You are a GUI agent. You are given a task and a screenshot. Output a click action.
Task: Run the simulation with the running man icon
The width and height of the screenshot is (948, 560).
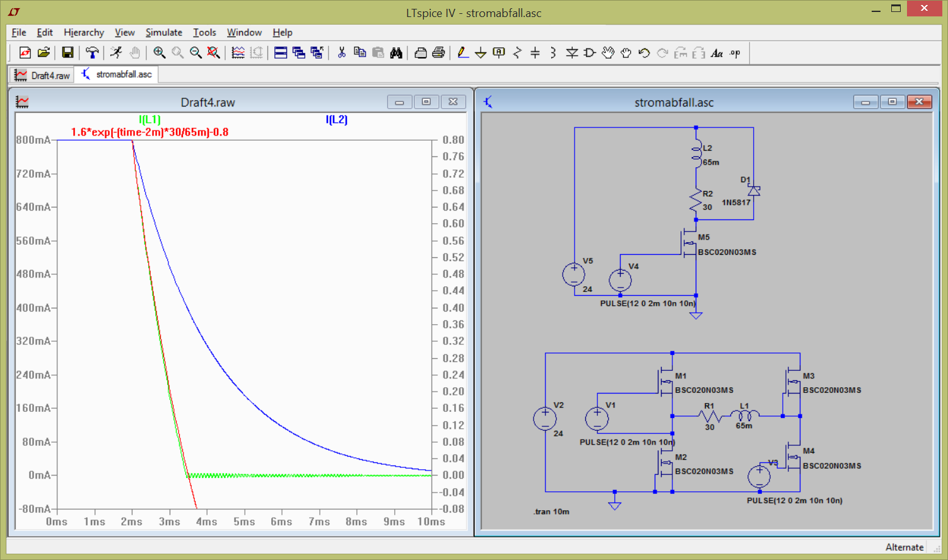tap(116, 53)
